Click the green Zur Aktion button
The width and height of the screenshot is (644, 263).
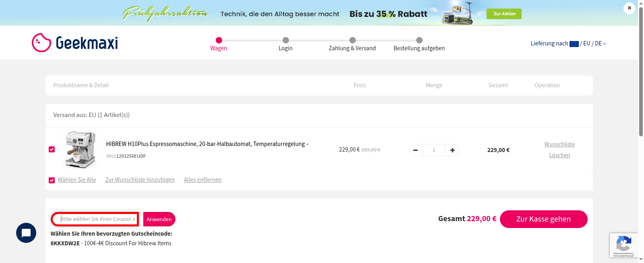[x=504, y=14]
